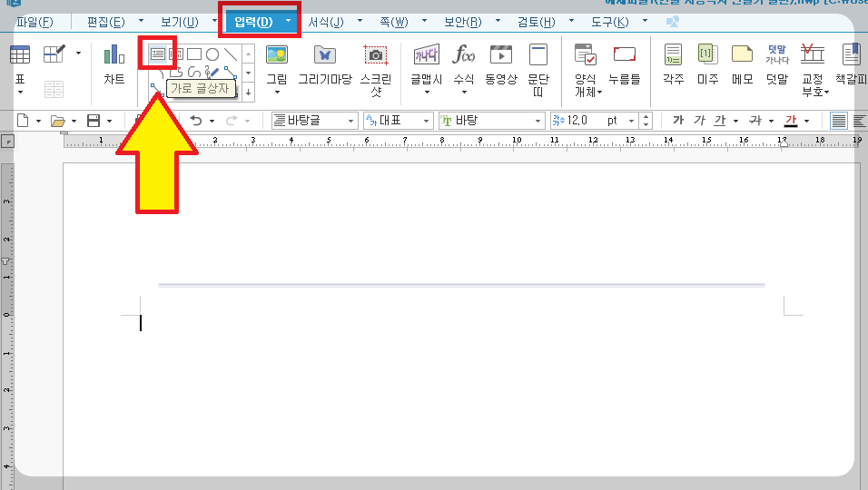Open the 편집(E) menu
868x490 pixels.
[x=105, y=22]
